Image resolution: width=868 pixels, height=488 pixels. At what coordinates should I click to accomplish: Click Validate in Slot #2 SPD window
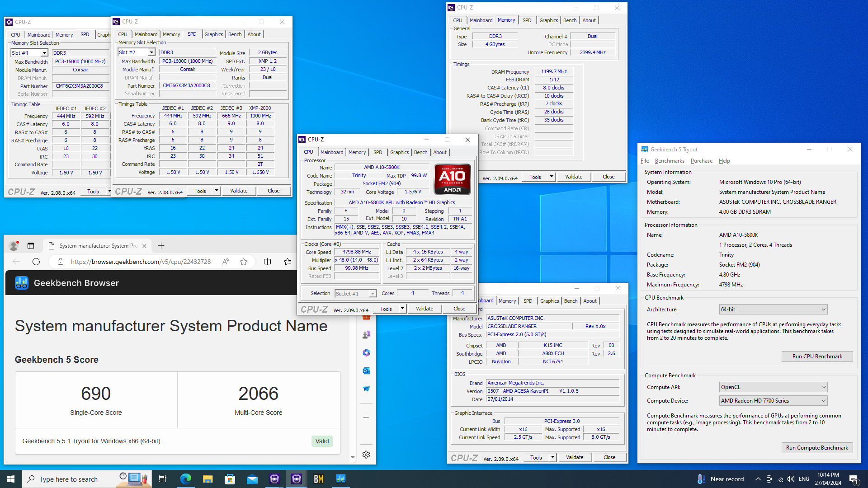pos(239,191)
